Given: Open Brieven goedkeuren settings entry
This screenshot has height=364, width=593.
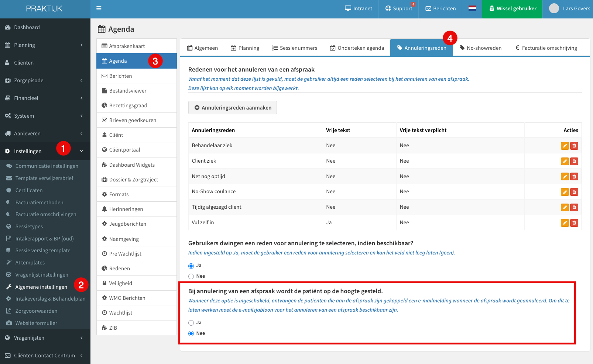Looking at the screenshot, I should click(x=137, y=120).
